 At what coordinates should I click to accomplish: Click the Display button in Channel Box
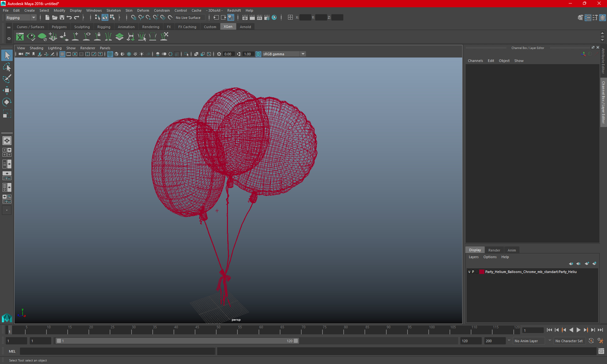pyautogui.click(x=475, y=250)
